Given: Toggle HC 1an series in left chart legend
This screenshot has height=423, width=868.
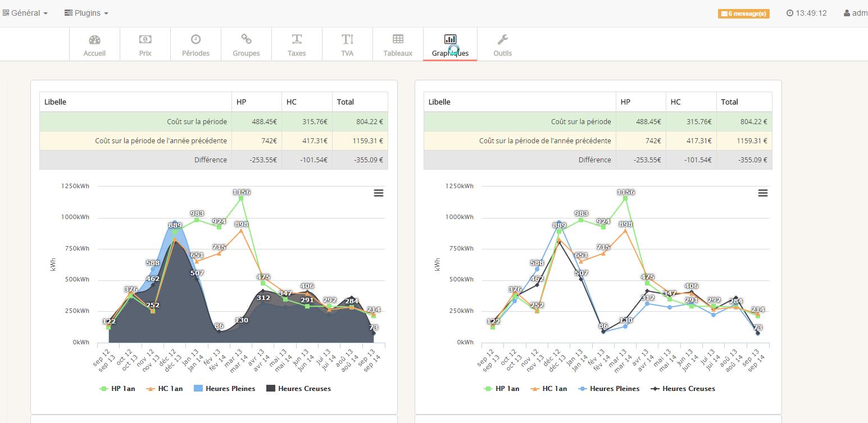Looking at the screenshot, I should (x=165, y=388).
